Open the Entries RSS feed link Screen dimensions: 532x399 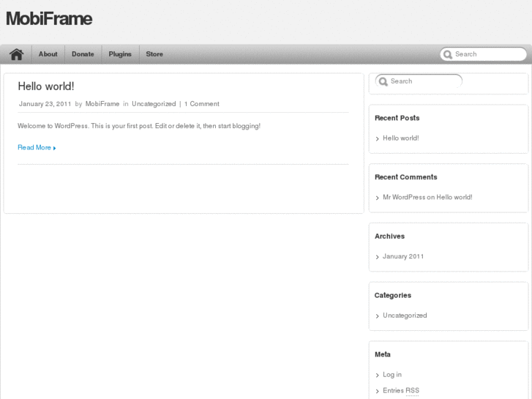401,390
